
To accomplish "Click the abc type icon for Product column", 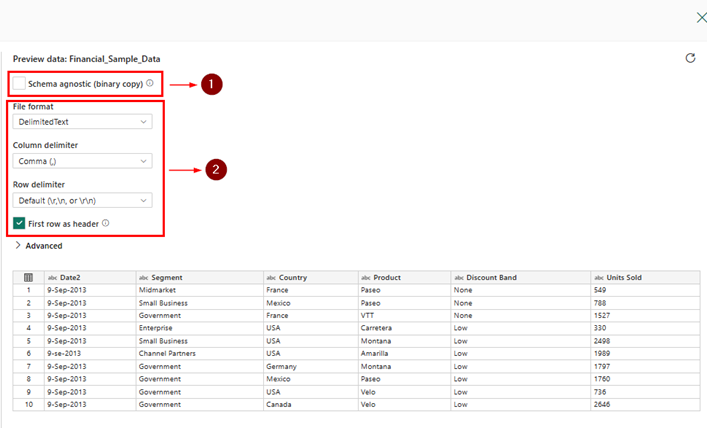I will [366, 278].
